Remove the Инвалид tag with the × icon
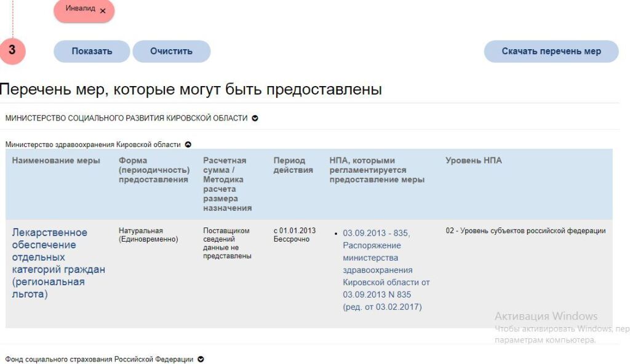 103,11
